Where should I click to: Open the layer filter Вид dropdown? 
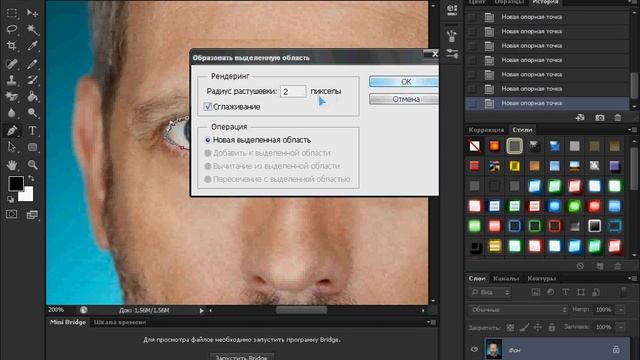(x=490, y=292)
